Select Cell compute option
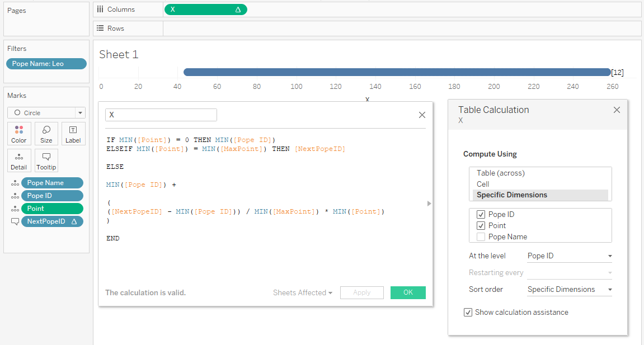Viewport: 644px width, 345px height. tap(483, 184)
